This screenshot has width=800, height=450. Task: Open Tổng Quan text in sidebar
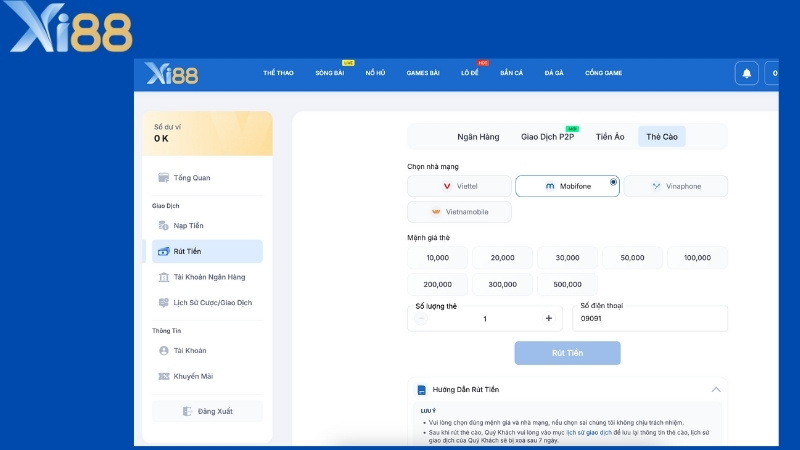pos(192,178)
